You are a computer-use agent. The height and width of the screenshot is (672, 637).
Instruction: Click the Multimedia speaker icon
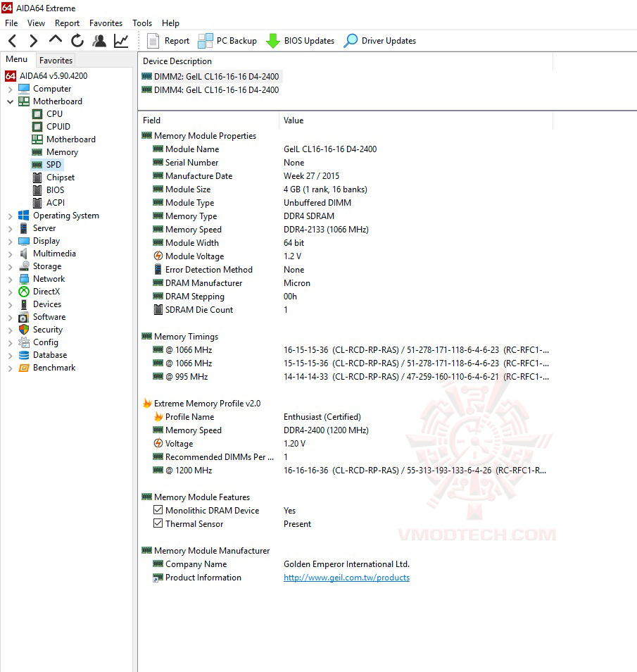(x=24, y=254)
